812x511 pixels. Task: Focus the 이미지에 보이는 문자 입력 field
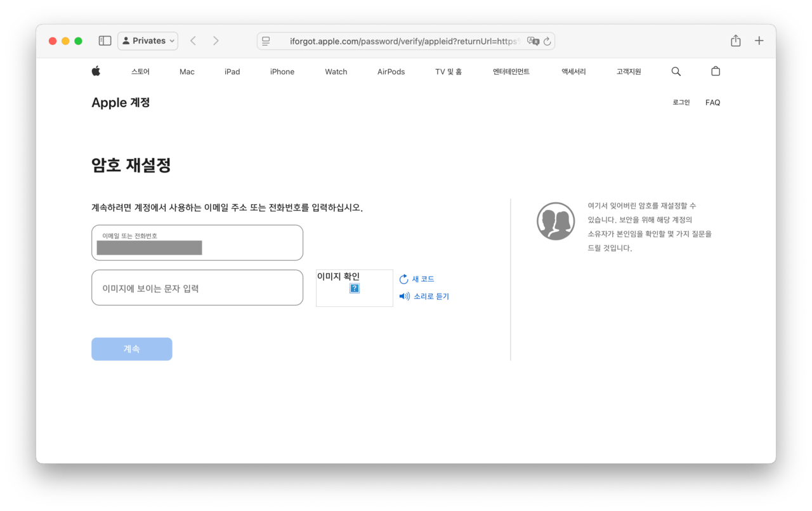pyautogui.click(x=197, y=288)
